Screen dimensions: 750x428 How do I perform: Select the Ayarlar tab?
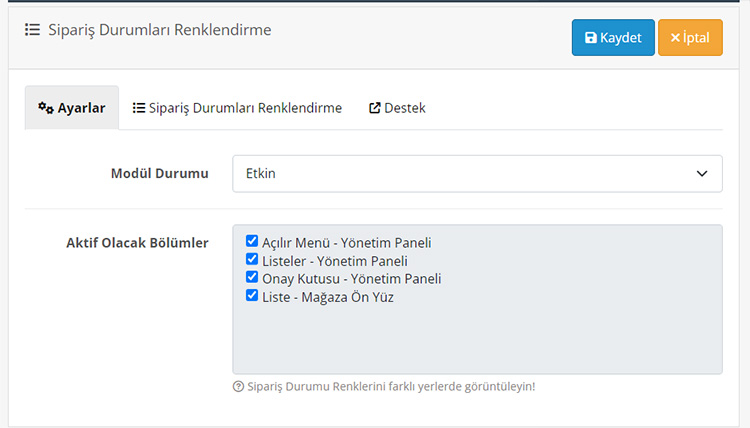click(72, 108)
